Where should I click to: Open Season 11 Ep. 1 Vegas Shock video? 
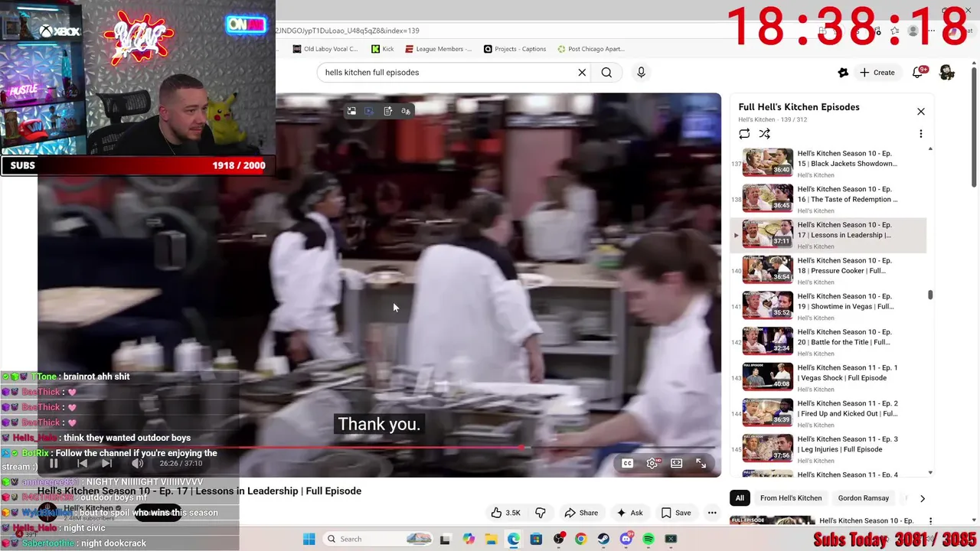tap(828, 378)
